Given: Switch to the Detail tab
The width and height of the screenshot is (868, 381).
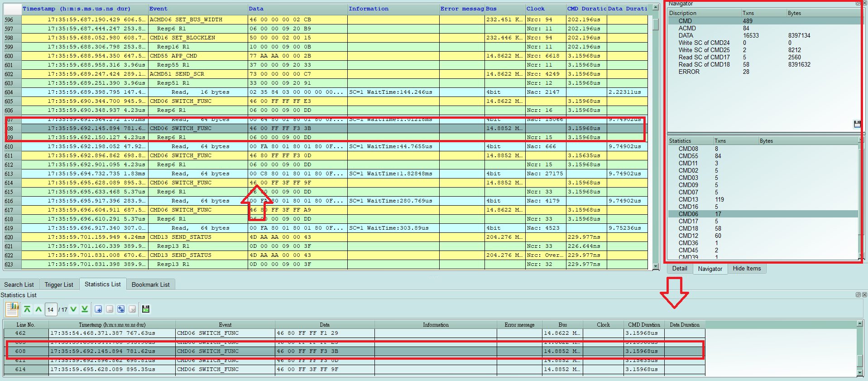Looking at the screenshot, I should point(680,268).
